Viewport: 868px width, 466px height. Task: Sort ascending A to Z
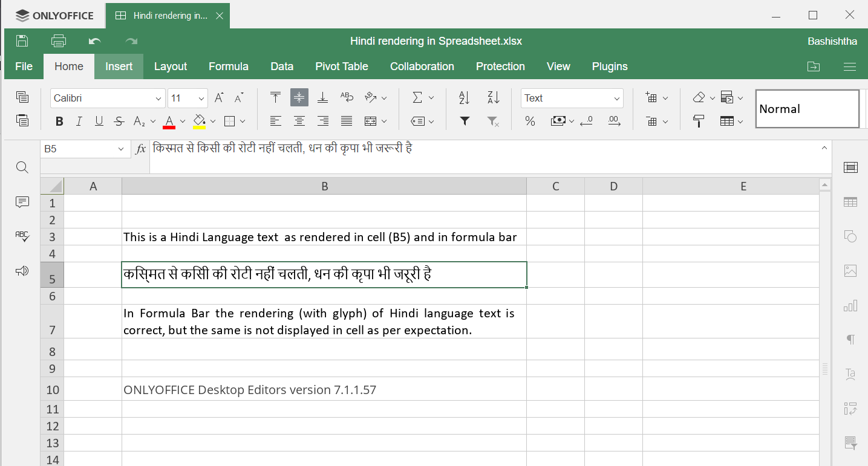click(x=465, y=97)
